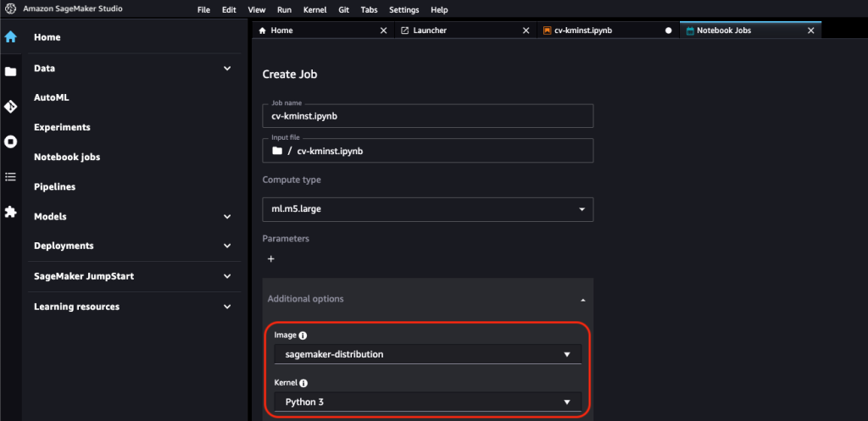Open the Run menu
Viewport: 868px width, 421px height.
[285, 10]
